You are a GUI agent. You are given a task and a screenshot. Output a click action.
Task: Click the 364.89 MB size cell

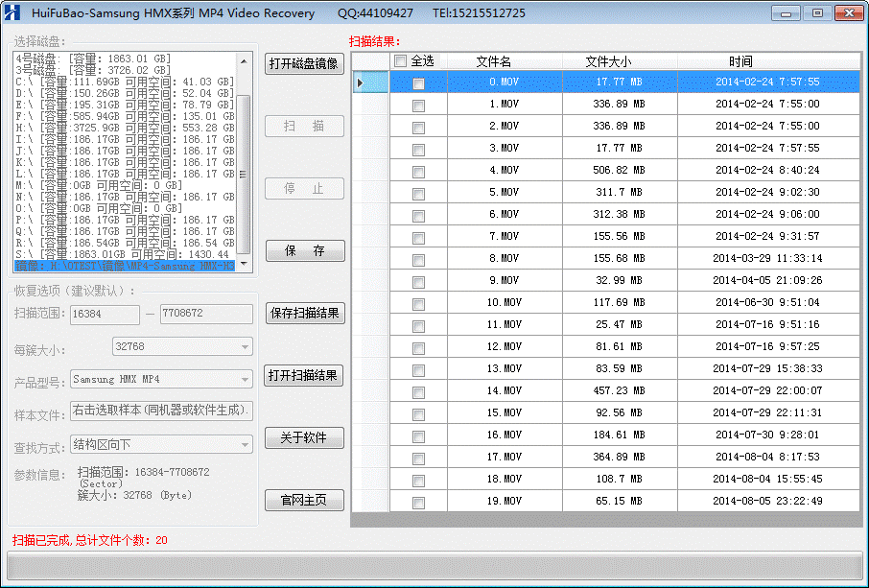tap(620, 457)
